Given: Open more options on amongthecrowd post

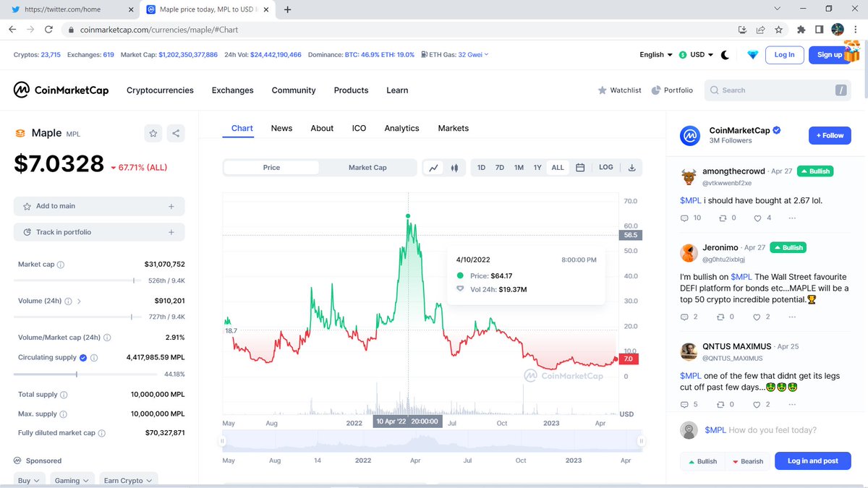Looking at the screenshot, I should tap(792, 218).
